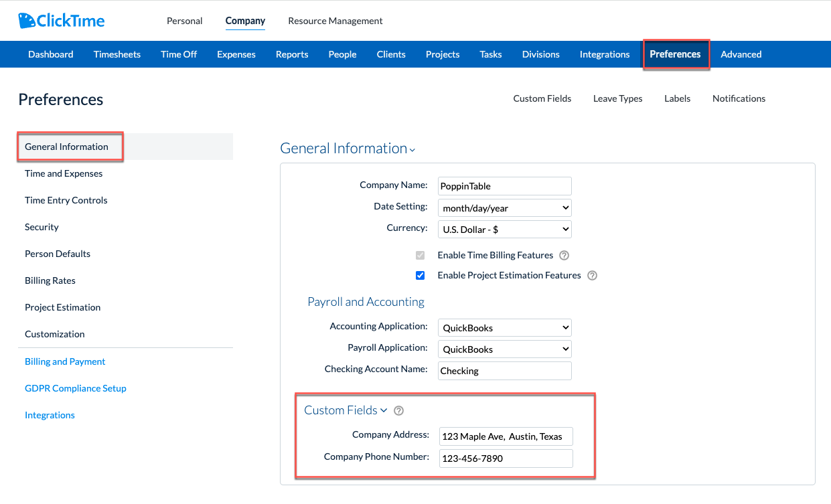Open Clients in the nav bar
This screenshot has width=831, height=504.
coord(391,54)
